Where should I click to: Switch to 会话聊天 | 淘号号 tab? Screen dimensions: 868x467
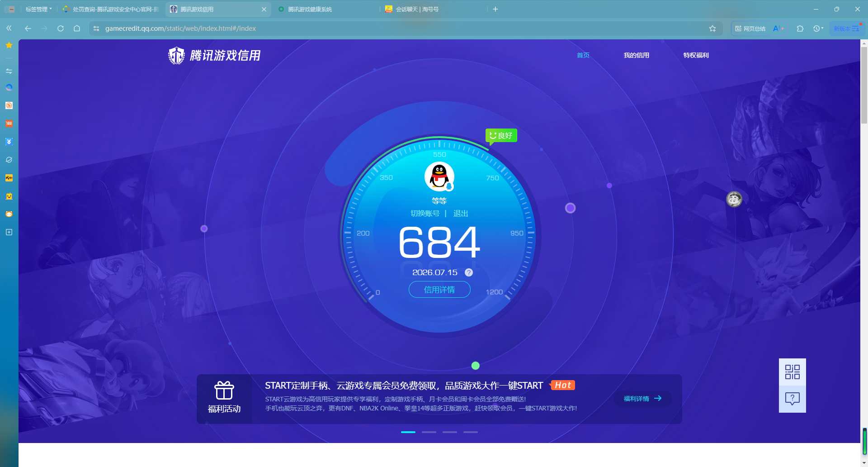click(433, 9)
